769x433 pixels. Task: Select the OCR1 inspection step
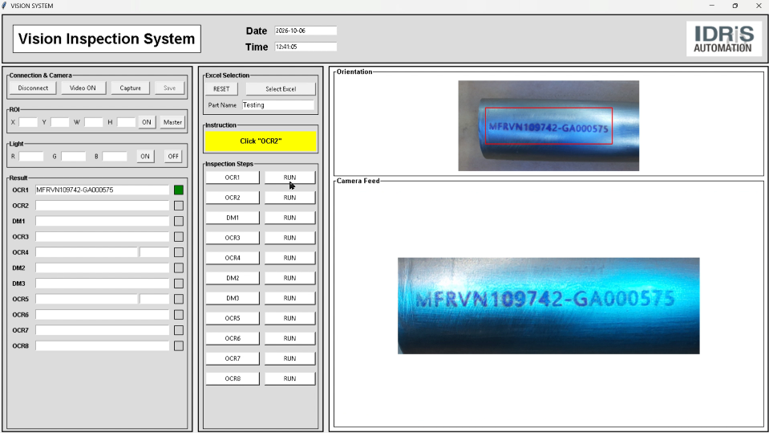click(x=232, y=178)
